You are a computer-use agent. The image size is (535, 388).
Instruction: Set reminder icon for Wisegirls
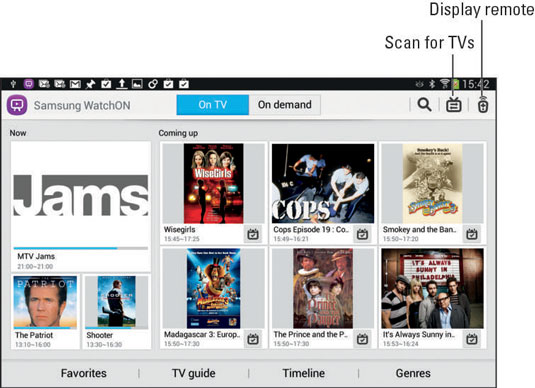(253, 234)
